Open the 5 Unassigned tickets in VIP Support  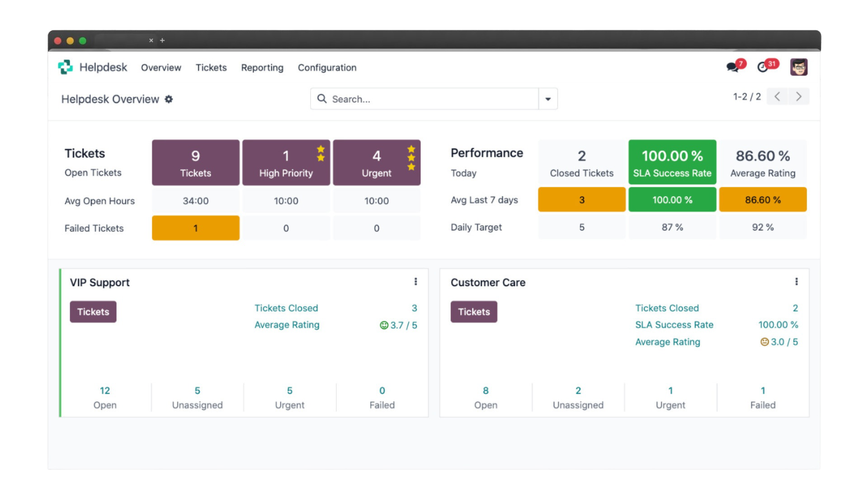tap(198, 398)
